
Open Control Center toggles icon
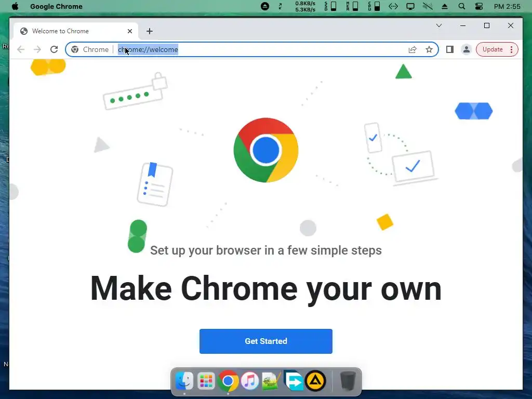point(478,6)
